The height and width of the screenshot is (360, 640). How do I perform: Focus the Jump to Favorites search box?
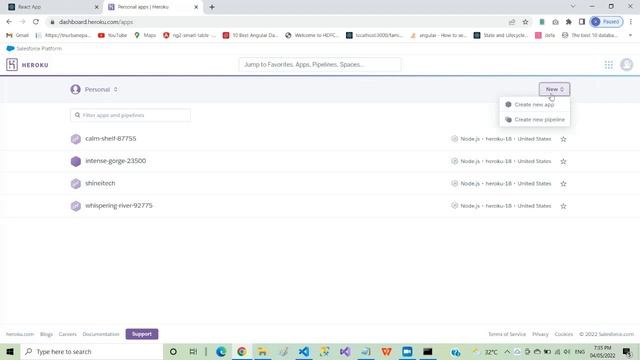click(320, 64)
